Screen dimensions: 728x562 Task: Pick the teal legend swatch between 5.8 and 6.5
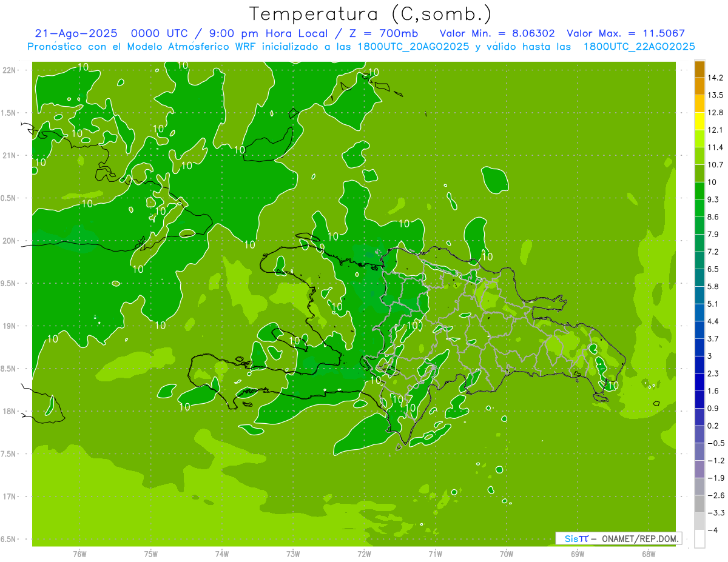(699, 278)
